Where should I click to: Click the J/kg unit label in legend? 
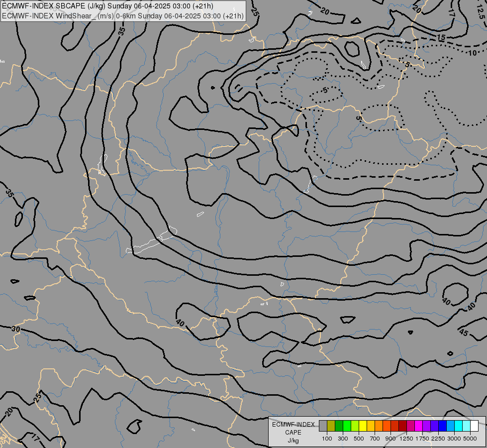(293, 441)
